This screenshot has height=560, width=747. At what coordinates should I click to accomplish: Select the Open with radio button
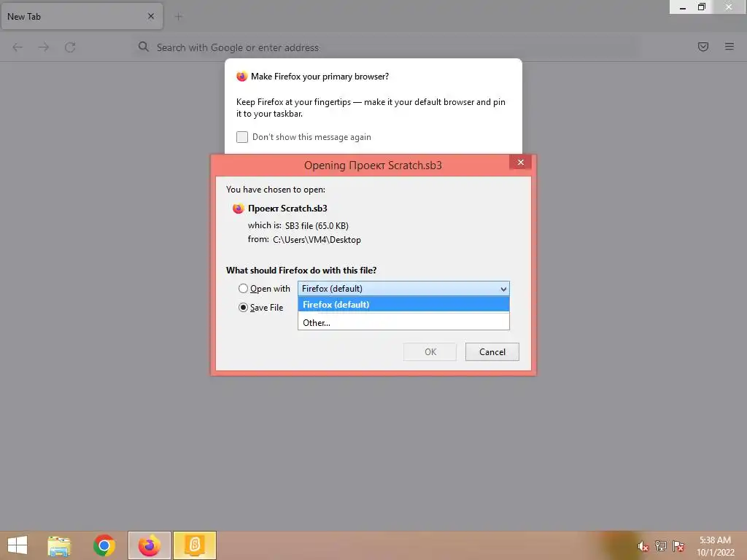coord(243,289)
